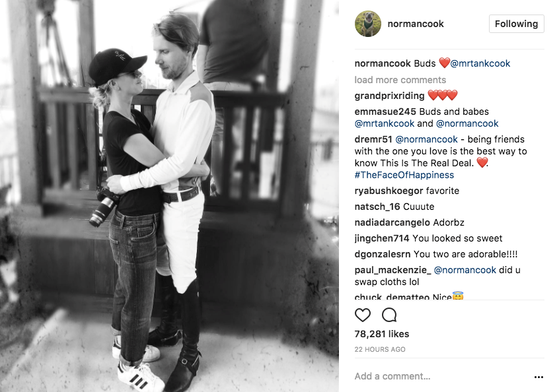The image size is (559, 392).
Task: Open emmasue245's profile
Action: click(x=385, y=112)
